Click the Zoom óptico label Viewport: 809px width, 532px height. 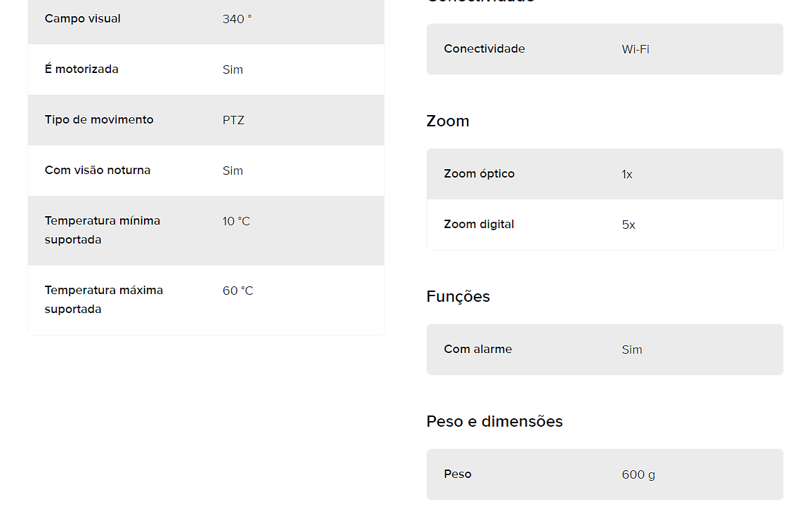[480, 174]
